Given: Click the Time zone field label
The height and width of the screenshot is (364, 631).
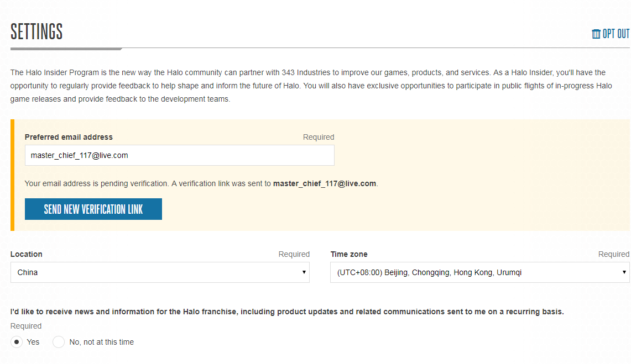Looking at the screenshot, I should point(349,254).
